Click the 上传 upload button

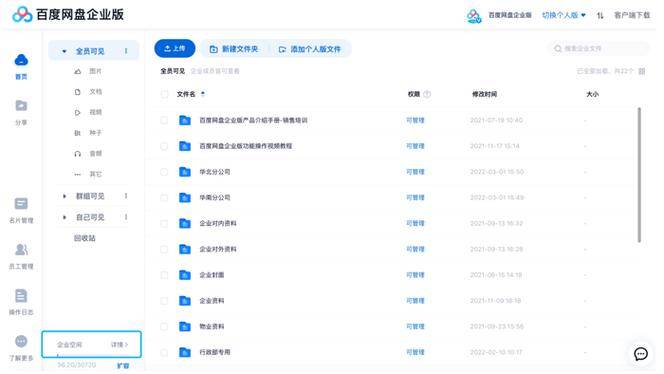pos(174,49)
